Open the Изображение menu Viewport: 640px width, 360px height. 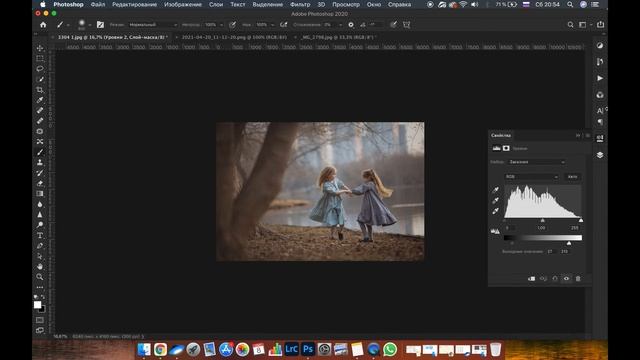pyautogui.click(x=183, y=4)
